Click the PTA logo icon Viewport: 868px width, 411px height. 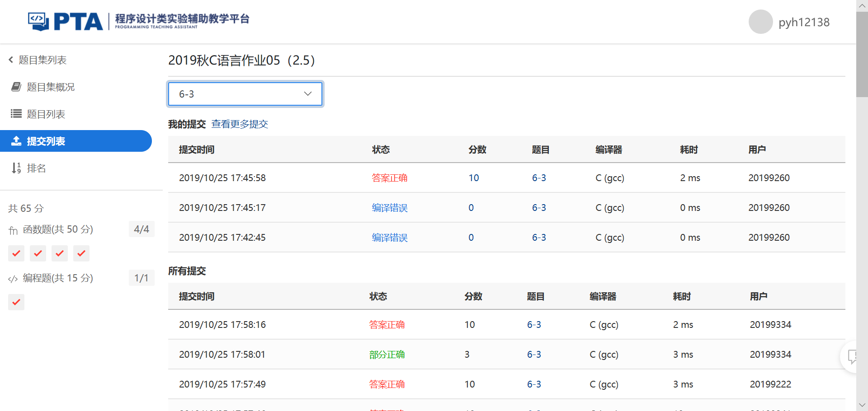pyautogui.click(x=38, y=21)
